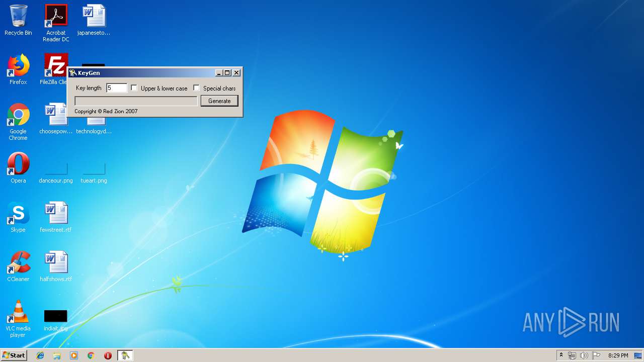Open the japaneseto... Word document icon
Screen dimensions: 644x362
pyautogui.click(x=94, y=20)
